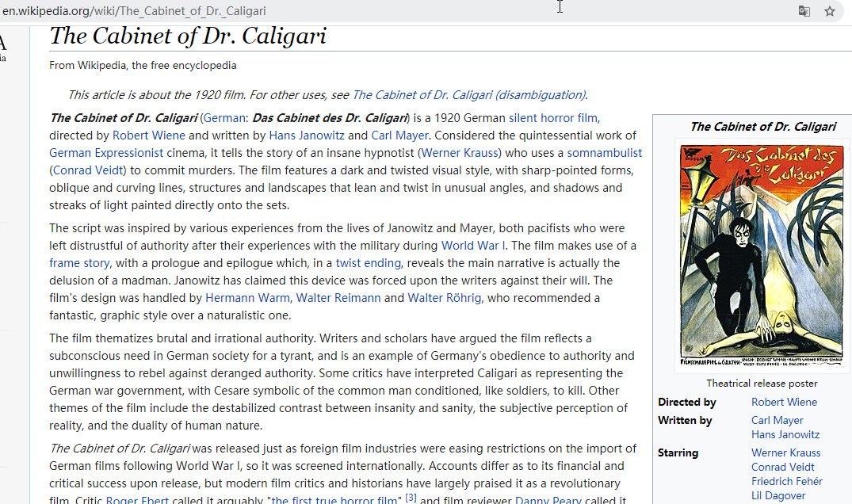
Task: Visit the Walter Reimann article link
Action: coord(338,298)
